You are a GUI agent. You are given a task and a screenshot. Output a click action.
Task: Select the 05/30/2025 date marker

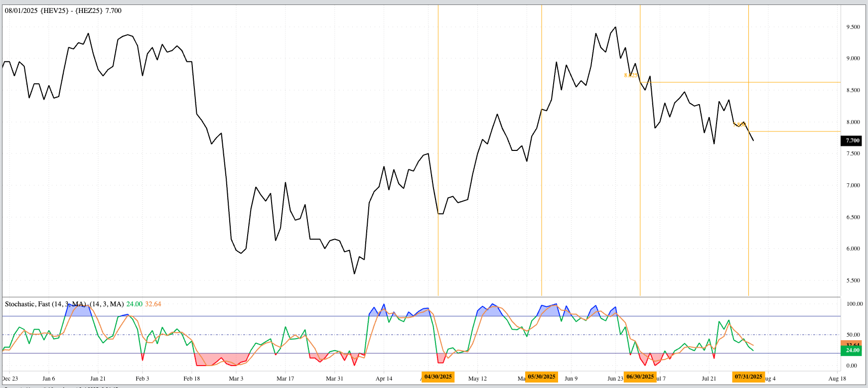click(x=541, y=377)
